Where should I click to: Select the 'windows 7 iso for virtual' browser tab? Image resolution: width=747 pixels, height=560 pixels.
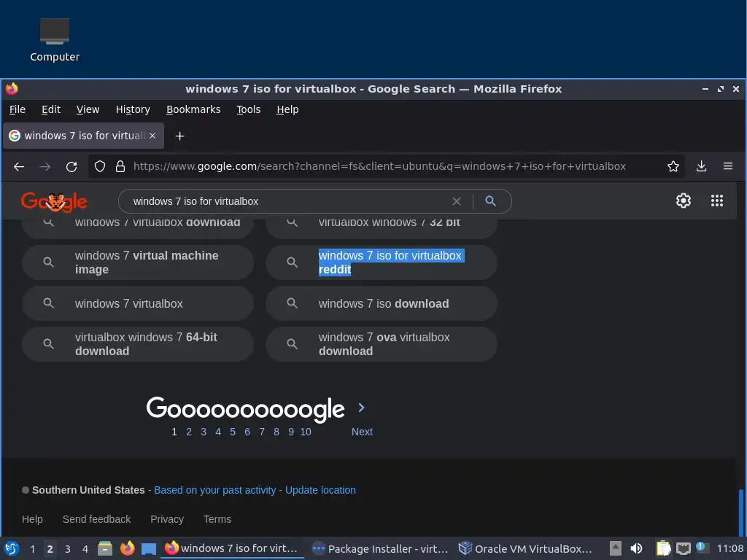pyautogui.click(x=83, y=136)
